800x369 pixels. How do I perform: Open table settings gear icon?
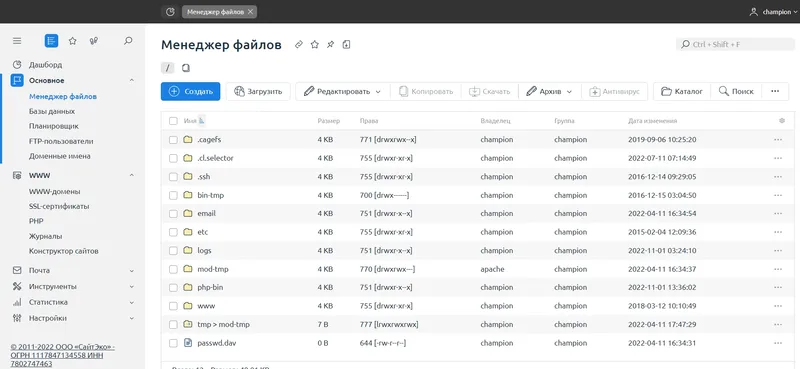coord(782,121)
